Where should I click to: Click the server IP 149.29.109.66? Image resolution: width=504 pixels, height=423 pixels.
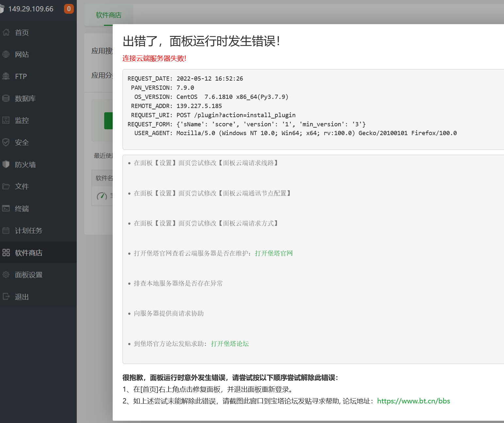pyautogui.click(x=31, y=9)
